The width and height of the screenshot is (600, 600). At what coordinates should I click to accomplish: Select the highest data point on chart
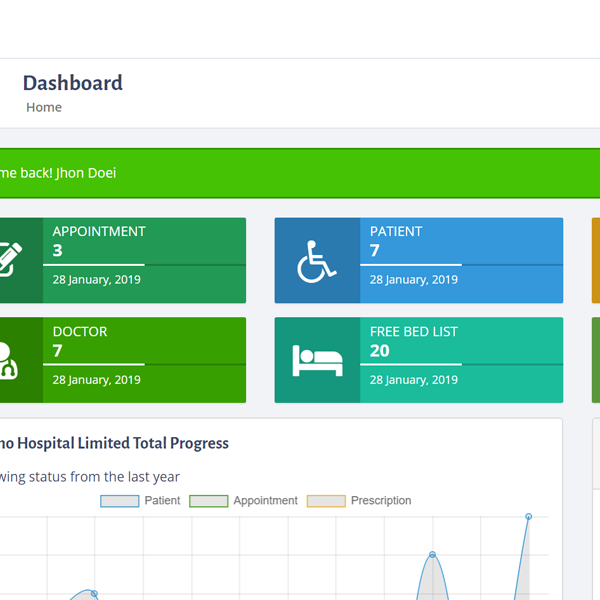(529, 517)
